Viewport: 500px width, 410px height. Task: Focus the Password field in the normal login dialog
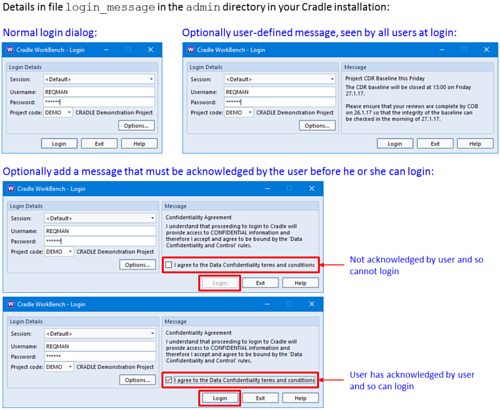pyautogui.click(x=99, y=102)
